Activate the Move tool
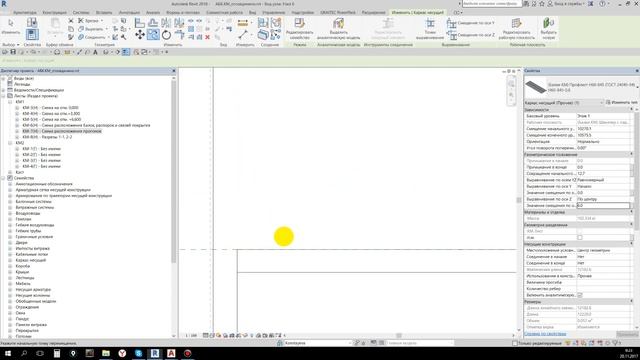 pyautogui.click(x=140, y=35)
